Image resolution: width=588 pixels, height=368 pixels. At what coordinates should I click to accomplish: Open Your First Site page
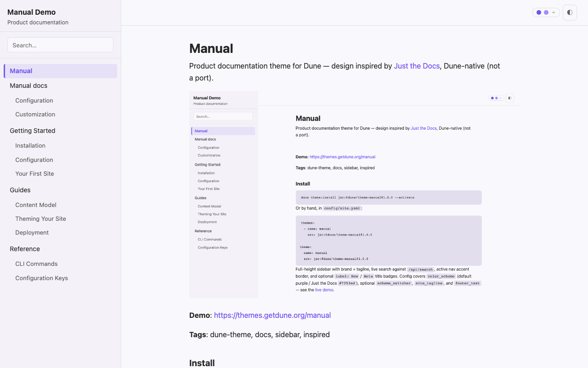(x=34, y=173)
